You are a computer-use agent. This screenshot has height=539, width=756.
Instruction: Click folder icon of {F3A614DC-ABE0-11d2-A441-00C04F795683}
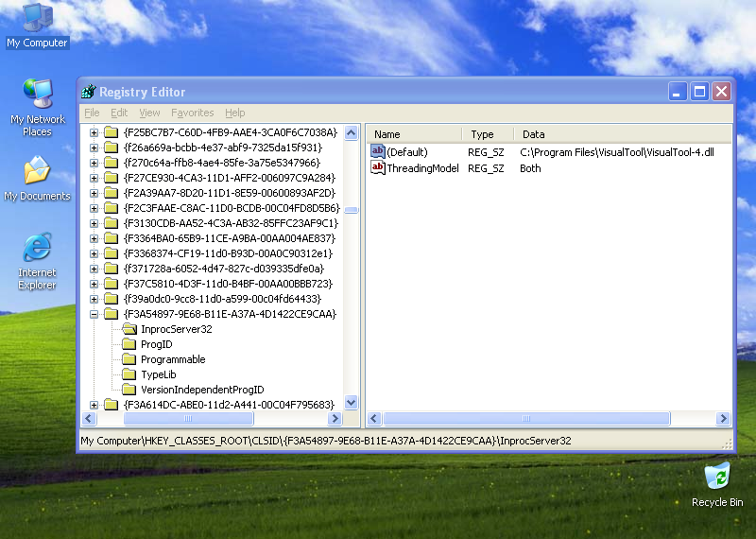click(112, 405)
